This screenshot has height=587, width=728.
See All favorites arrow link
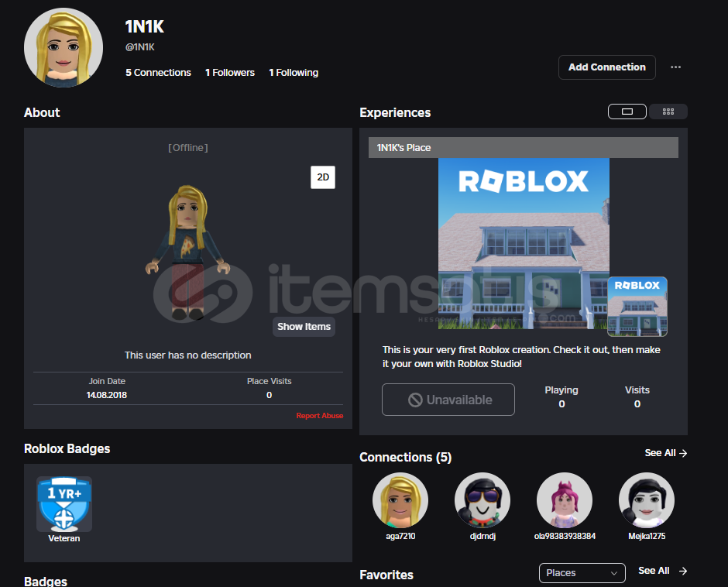point(662,571)
